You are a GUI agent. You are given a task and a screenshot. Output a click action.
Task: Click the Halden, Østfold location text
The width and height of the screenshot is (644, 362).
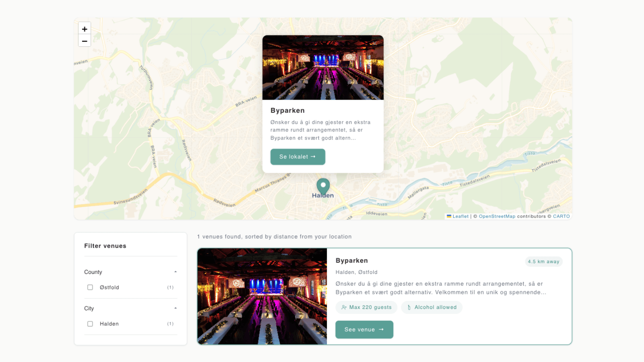(x=357, y=272)
